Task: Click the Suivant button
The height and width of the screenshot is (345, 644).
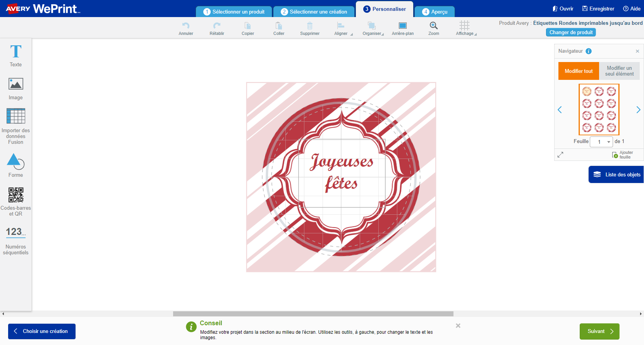Action: [x=599, y=331]
